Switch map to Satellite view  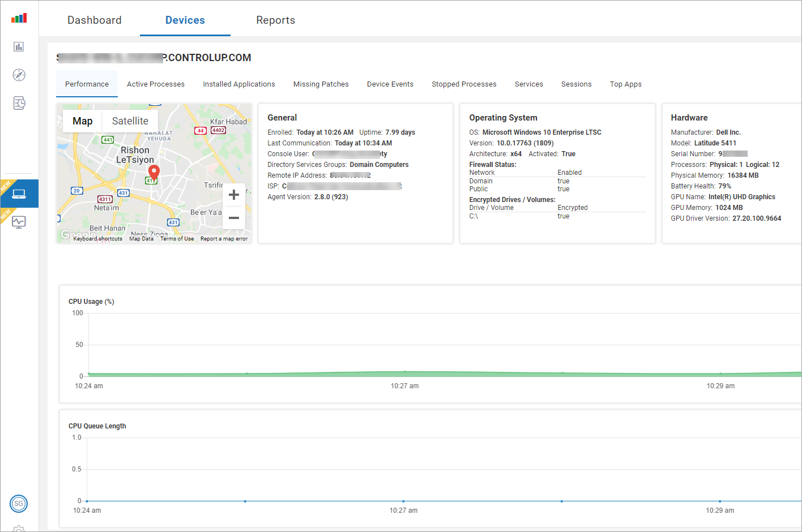click(x=130, y=121)
